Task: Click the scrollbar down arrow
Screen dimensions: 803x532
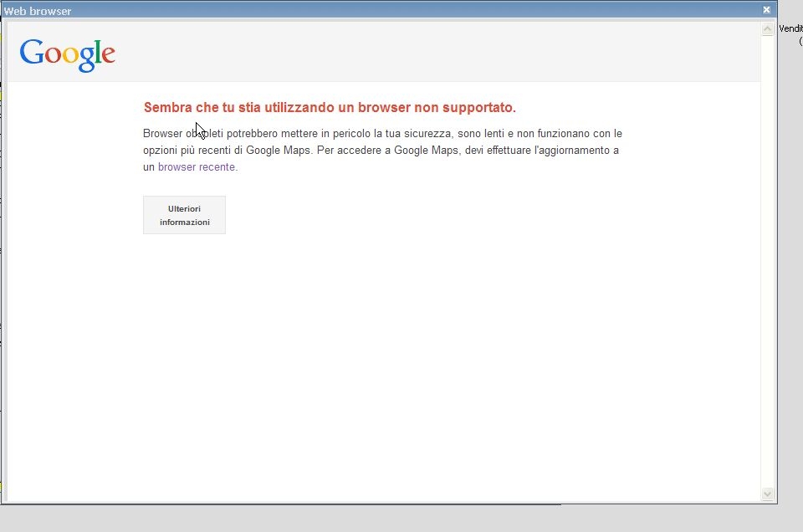Action: pos(767,494)
